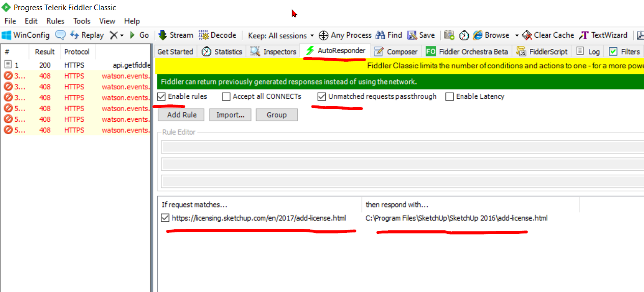
Task: Click the first Rule Editor input field
Action: [402, 147]
